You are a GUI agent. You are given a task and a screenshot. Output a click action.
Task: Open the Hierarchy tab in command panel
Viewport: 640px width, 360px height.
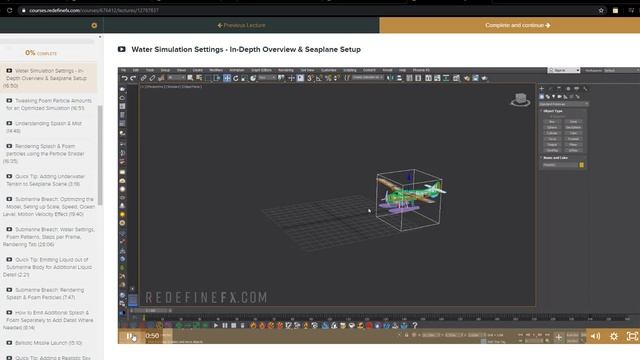559,88
